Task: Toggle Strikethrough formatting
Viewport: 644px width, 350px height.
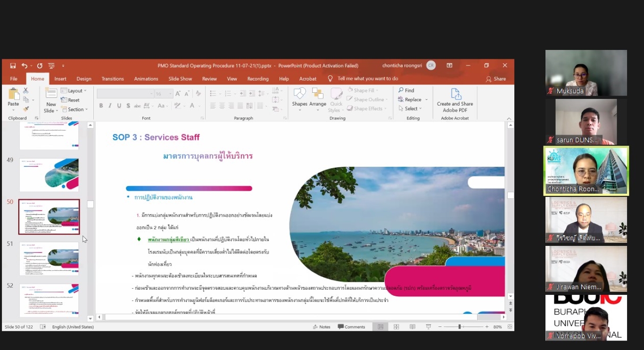Action: pos(138,106)
